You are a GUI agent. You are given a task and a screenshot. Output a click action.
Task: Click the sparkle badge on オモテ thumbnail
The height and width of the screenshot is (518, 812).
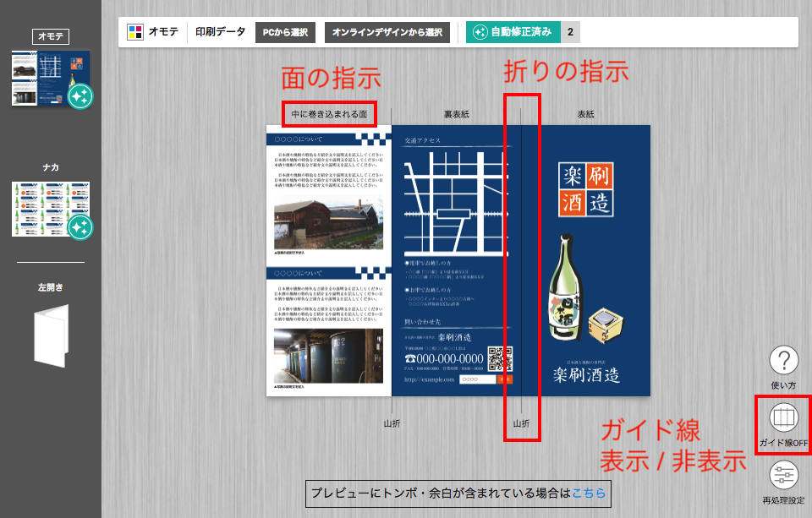[80, 96]
